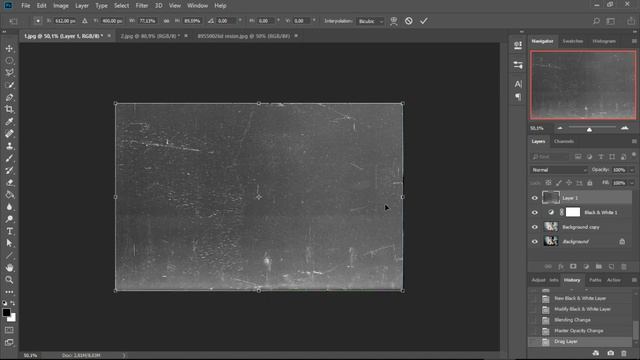Open the Opacity slider dropdown arrow
This screenshot has width=640, height=360.
point(632,170)
